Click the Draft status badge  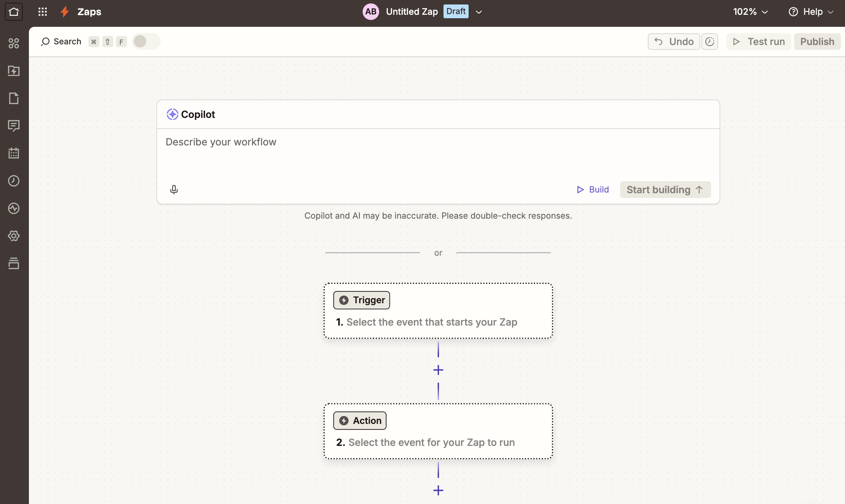(456, 11)
